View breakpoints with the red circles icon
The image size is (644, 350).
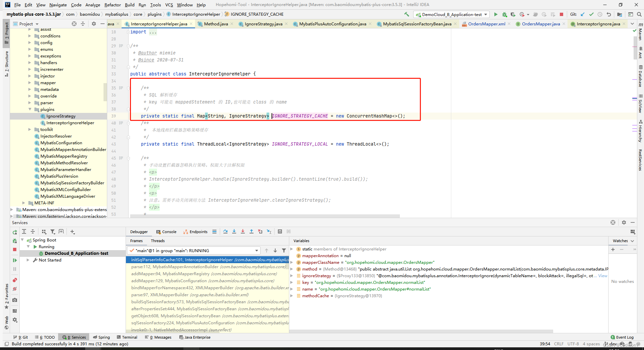click(x=15, y=280)
